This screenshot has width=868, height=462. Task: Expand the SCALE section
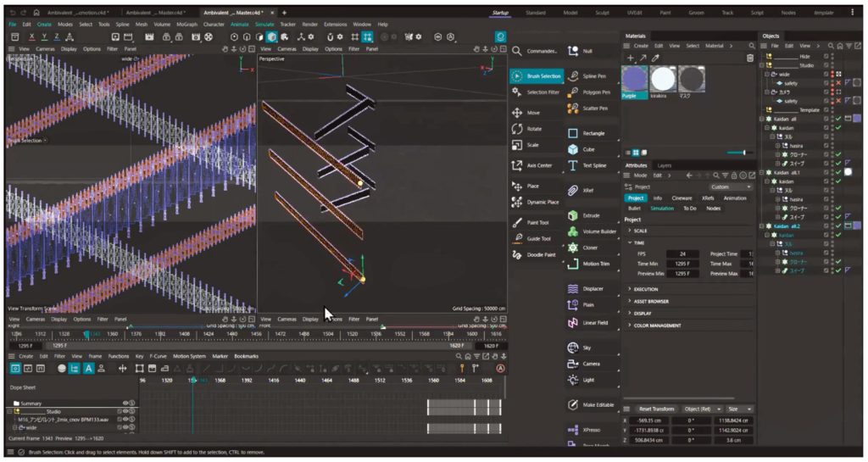(640, 231)
